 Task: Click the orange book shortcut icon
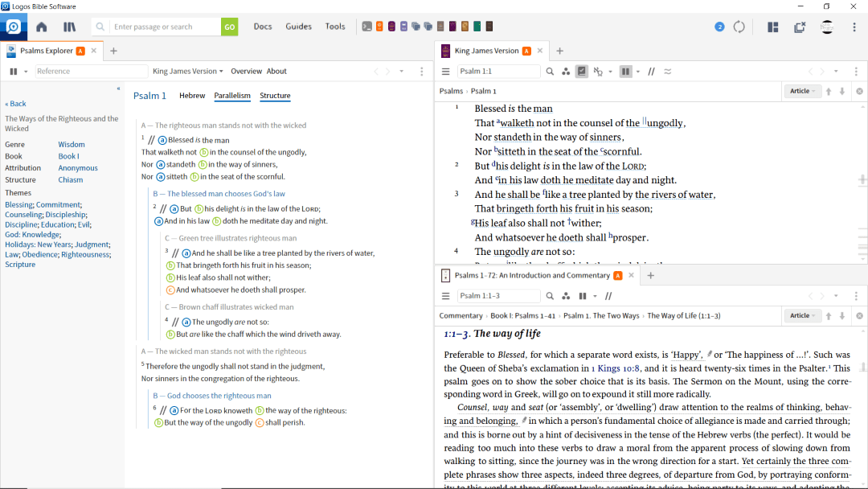(379, 26)
